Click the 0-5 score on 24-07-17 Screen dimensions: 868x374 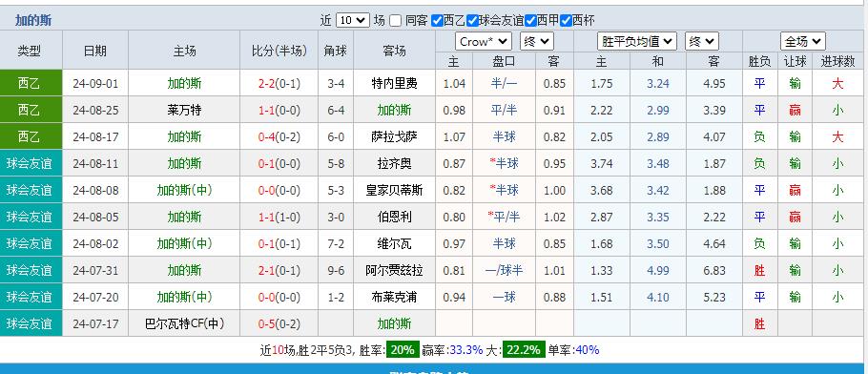(267, 323)
